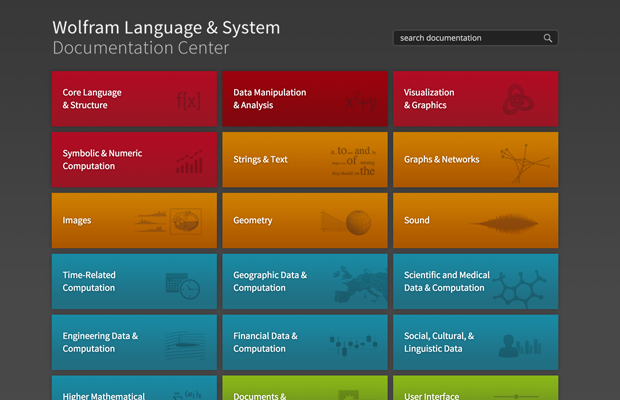Open the Sound section
This screenshot has height=400, width=620.
tap(476, 221)
